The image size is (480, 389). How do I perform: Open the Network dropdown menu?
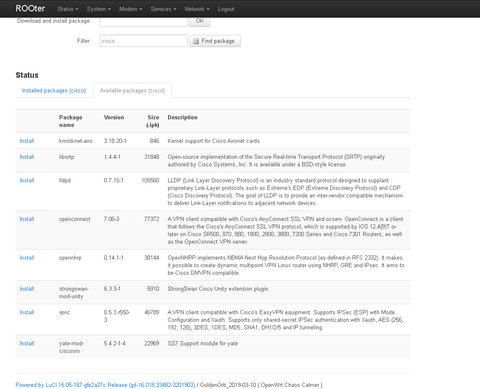click(197, 9)
